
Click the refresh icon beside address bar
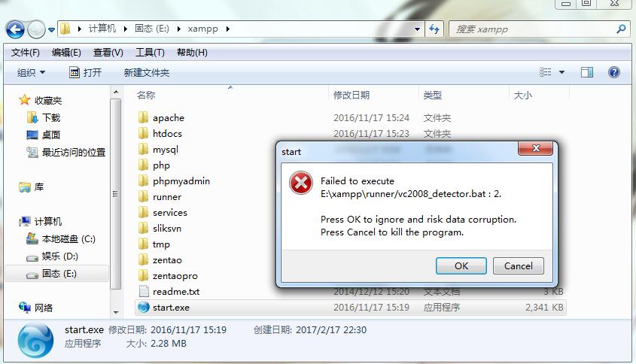[434, 29]
